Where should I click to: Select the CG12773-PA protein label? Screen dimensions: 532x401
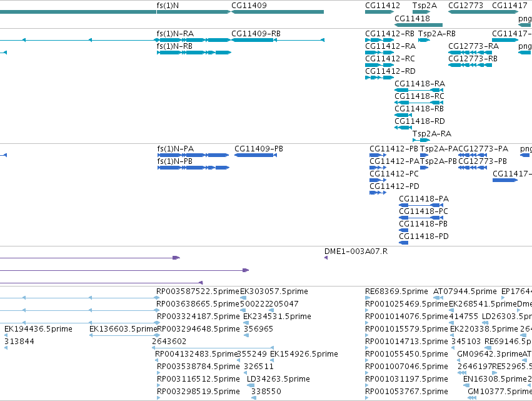click(483, 149)
